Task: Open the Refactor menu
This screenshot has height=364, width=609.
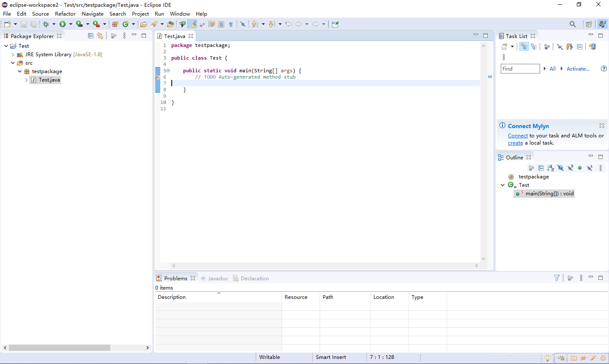Action: click(65, 14)
